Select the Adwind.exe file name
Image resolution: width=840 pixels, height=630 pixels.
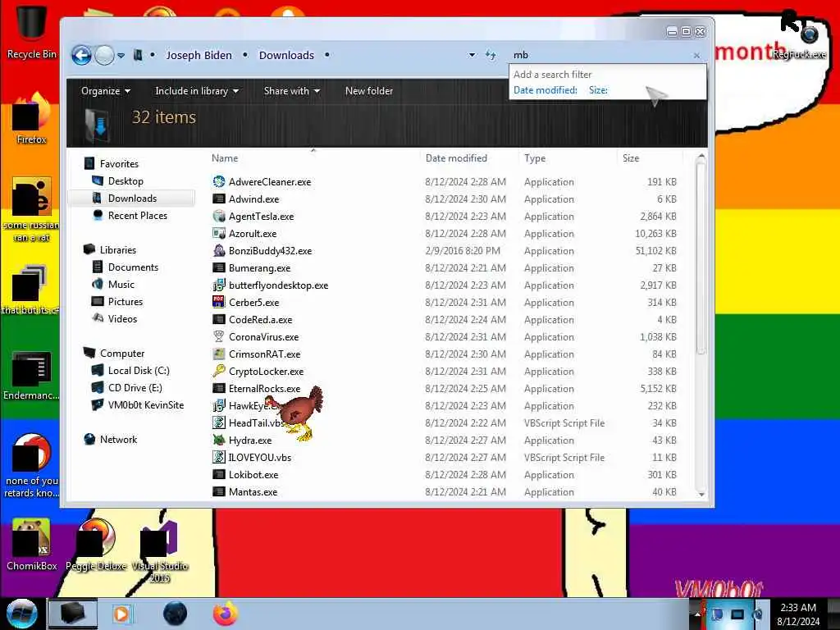(x=254, y=199)
